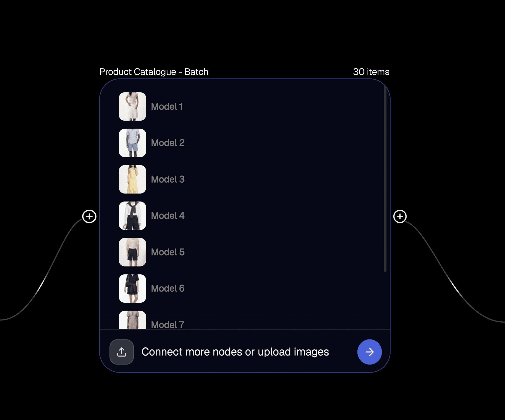
Task: Open the Model 5 thumbnail
Action: pyautogui.click(x=132, y=252)
